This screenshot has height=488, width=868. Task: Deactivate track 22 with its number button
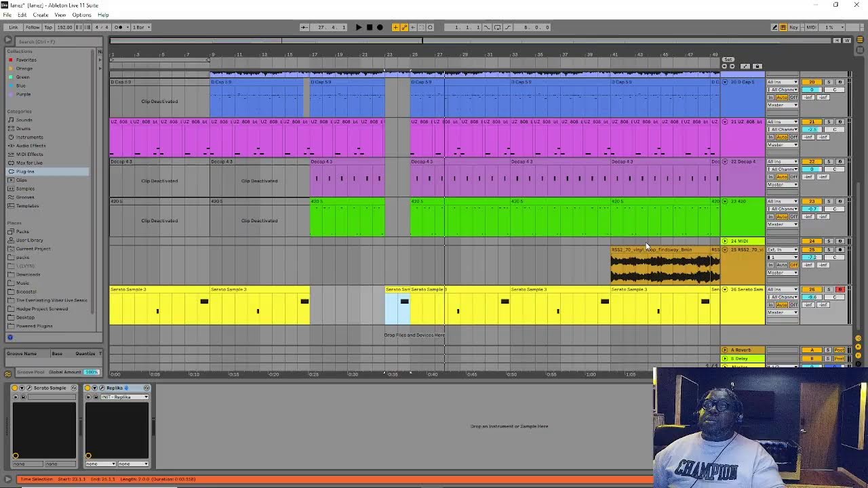coord(812,161)
